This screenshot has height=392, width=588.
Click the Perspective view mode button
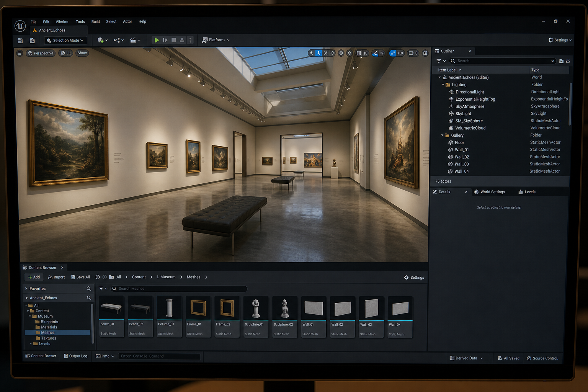coord(41,53)
